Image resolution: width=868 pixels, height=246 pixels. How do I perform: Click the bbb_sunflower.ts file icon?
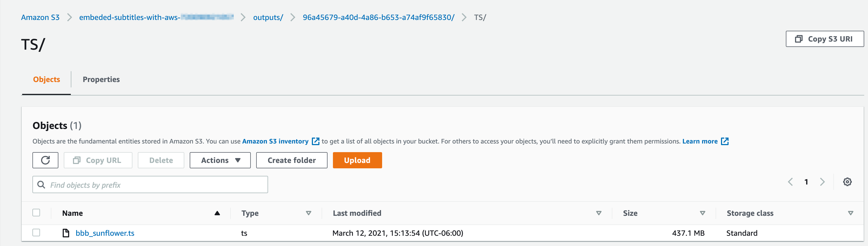click(66, 233)
